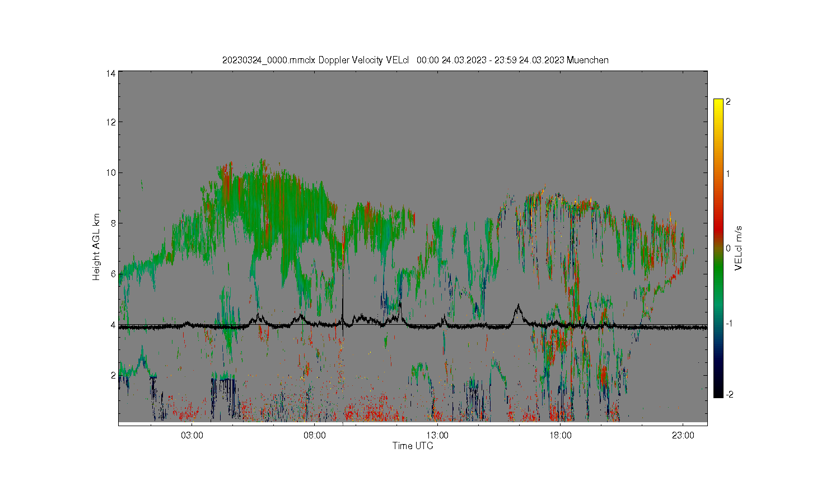Click the height tick label 14
The image size is (840, 504).
[x=111, y=73]
